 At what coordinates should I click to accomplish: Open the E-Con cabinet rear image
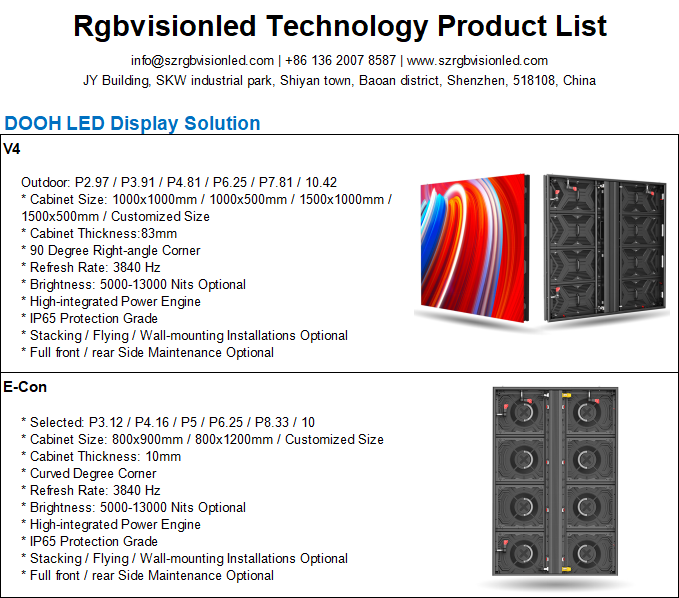coord(555,481)
